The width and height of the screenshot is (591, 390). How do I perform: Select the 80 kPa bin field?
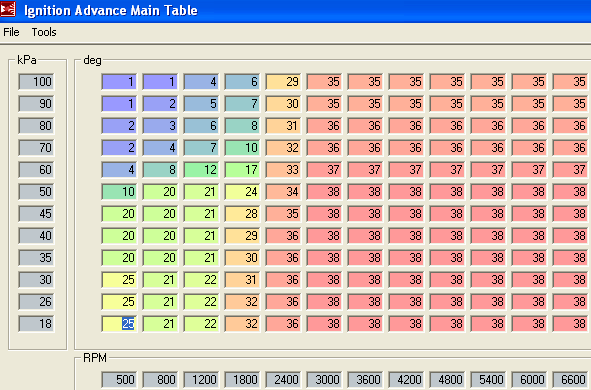click(36, 125)
